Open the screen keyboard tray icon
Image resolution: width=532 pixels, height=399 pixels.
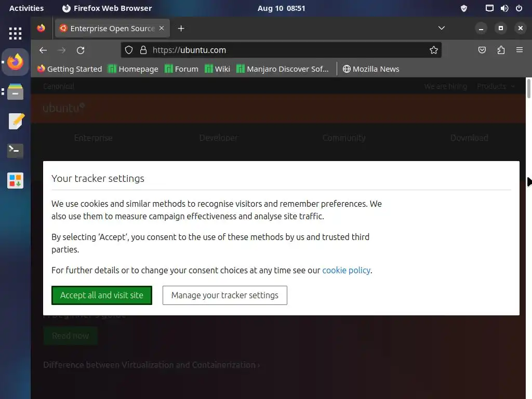click(x=489, y=8)
